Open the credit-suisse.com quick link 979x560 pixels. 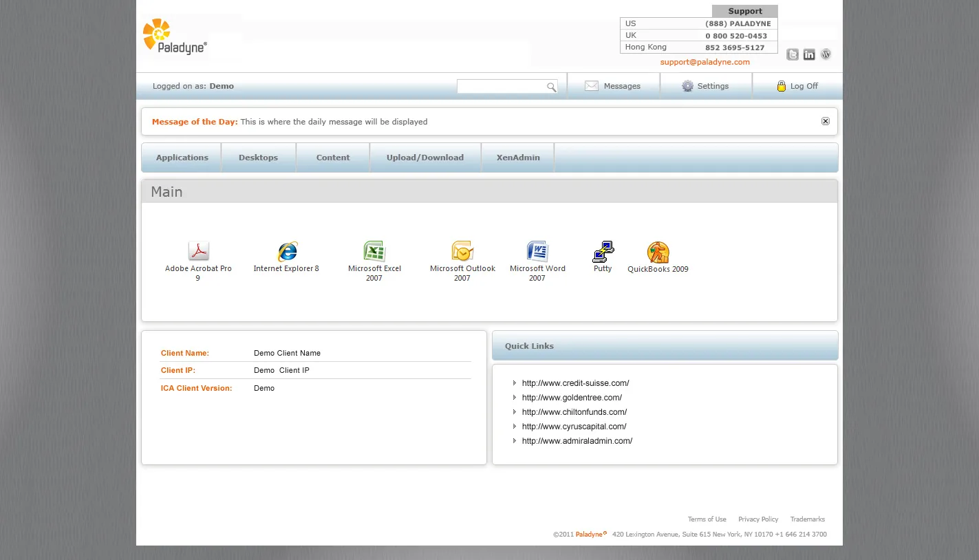pos(575,383)
